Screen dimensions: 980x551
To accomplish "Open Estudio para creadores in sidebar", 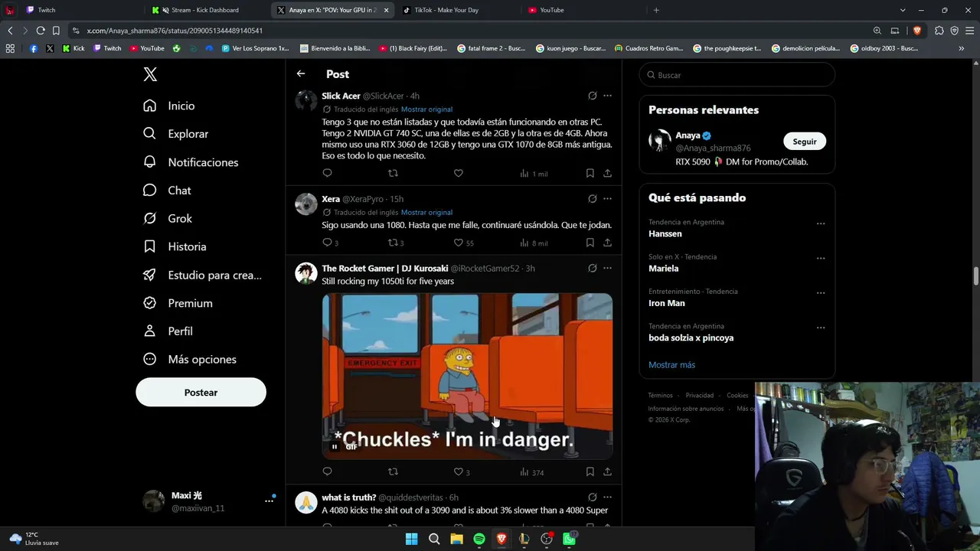I will coord(202,275).
